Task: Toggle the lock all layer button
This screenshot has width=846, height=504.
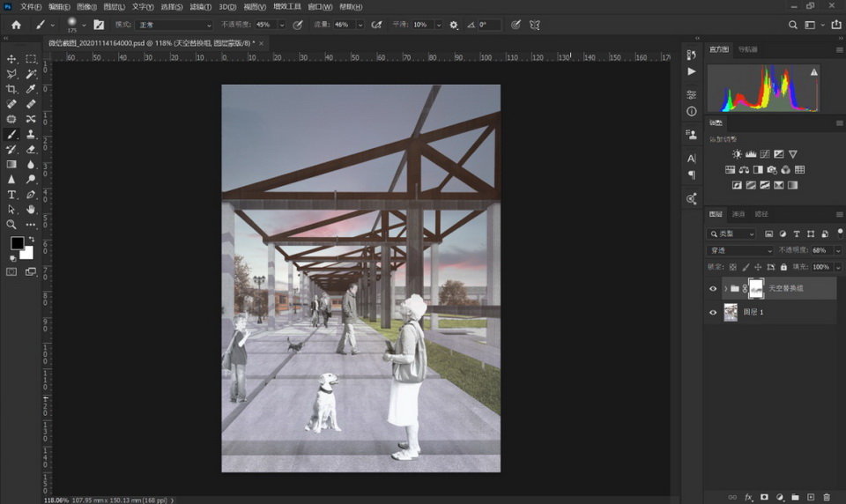Action: click(x=784, y=266)
